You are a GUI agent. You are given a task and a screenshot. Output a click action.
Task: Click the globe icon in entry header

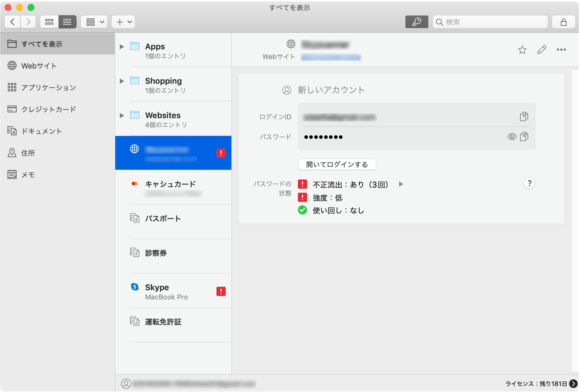tap(291, 44)
